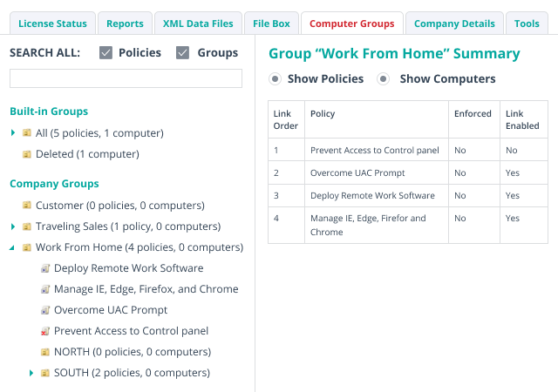Screen dimensions: 558x392
Task: Click the folder icon next to All group
Action: (x=27, y=133)
